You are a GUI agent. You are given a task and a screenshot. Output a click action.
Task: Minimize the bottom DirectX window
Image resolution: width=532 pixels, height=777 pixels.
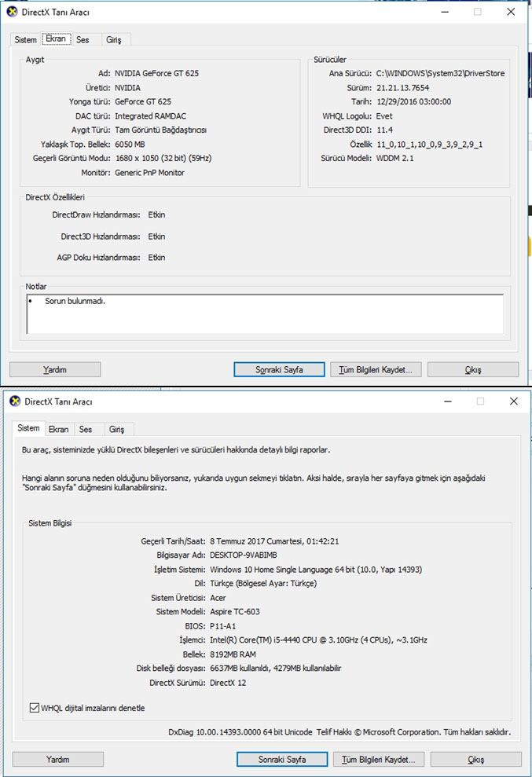pos(448,401)
